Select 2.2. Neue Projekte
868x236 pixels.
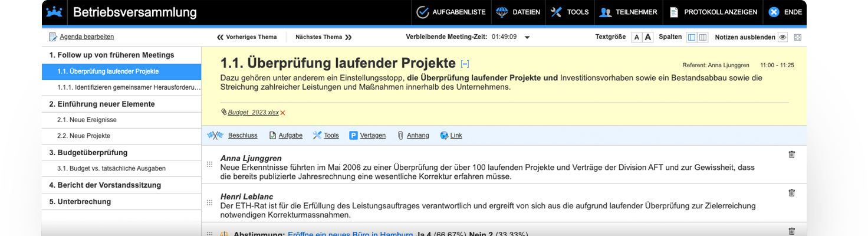click(x=121, y=136)
